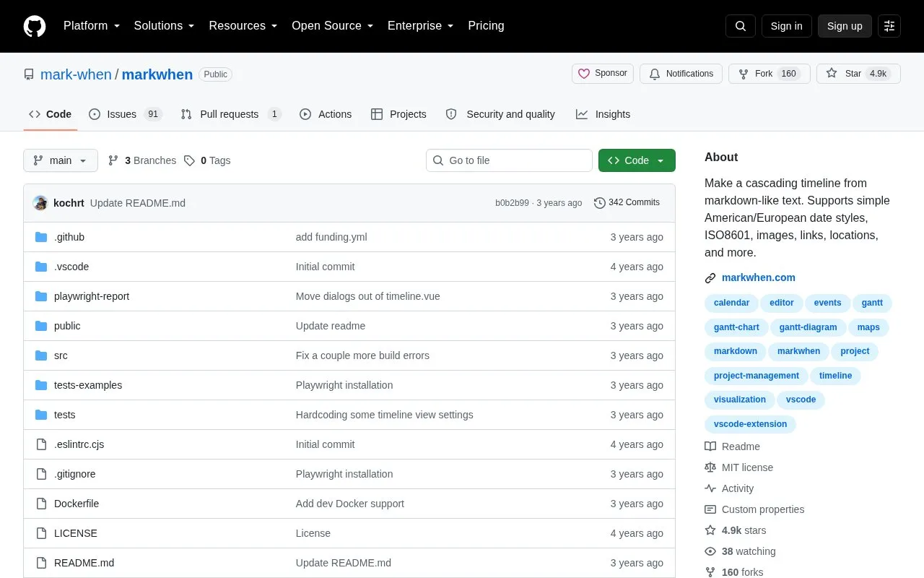Click the tags icon beside 0 Tags
Viewport: 924px width, 578px height.
(189, 160)
